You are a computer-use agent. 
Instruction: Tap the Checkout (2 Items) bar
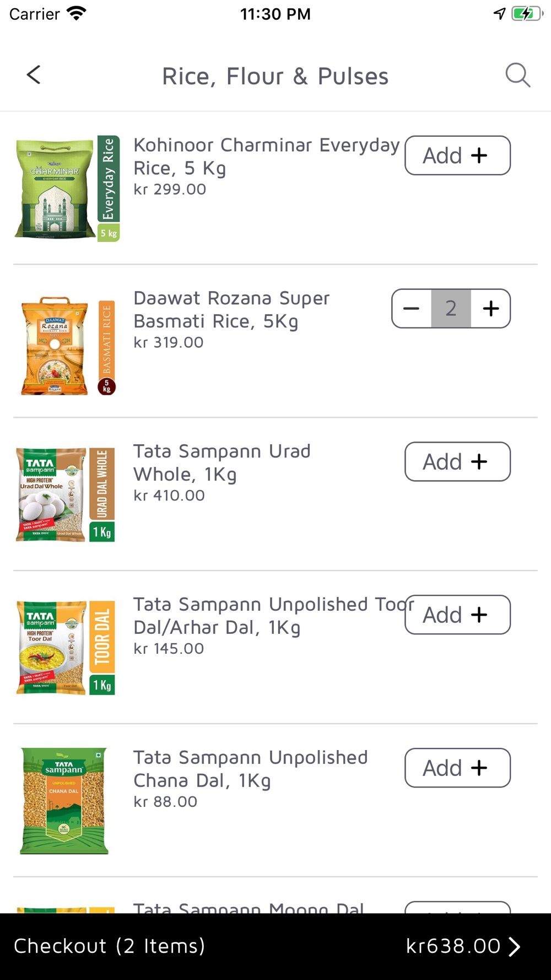(x=275, y=946)
